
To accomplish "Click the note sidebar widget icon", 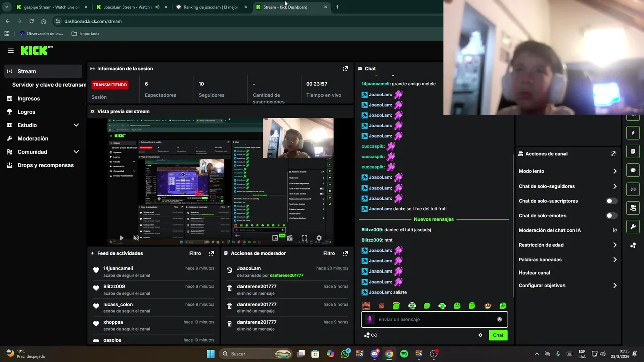I will tap(633, 152).
